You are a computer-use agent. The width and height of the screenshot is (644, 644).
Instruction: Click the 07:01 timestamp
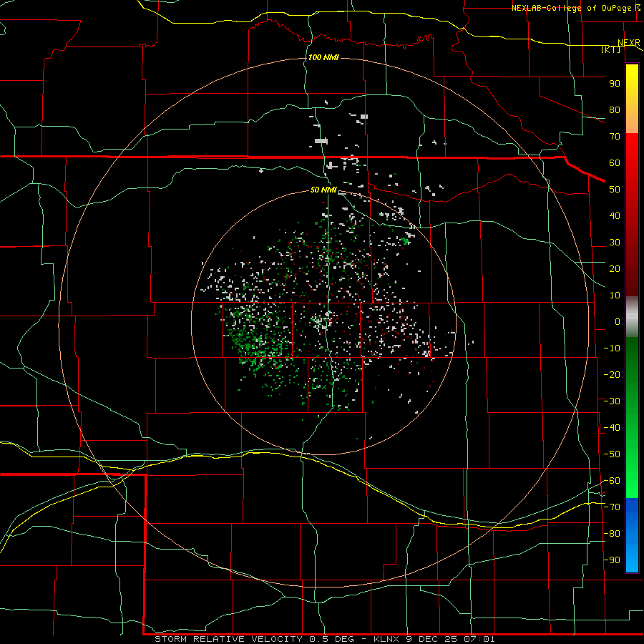479,639
